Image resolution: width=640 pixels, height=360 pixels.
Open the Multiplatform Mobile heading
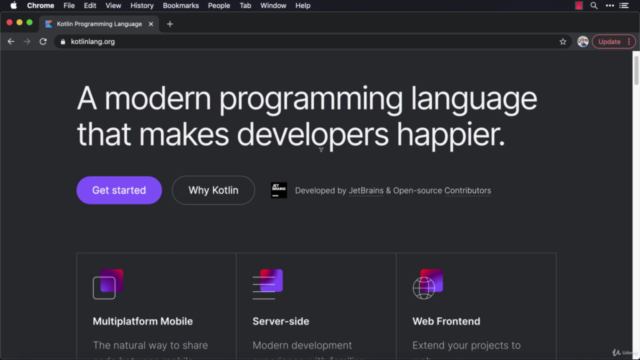pyautogui.click(x=142, y=321)
